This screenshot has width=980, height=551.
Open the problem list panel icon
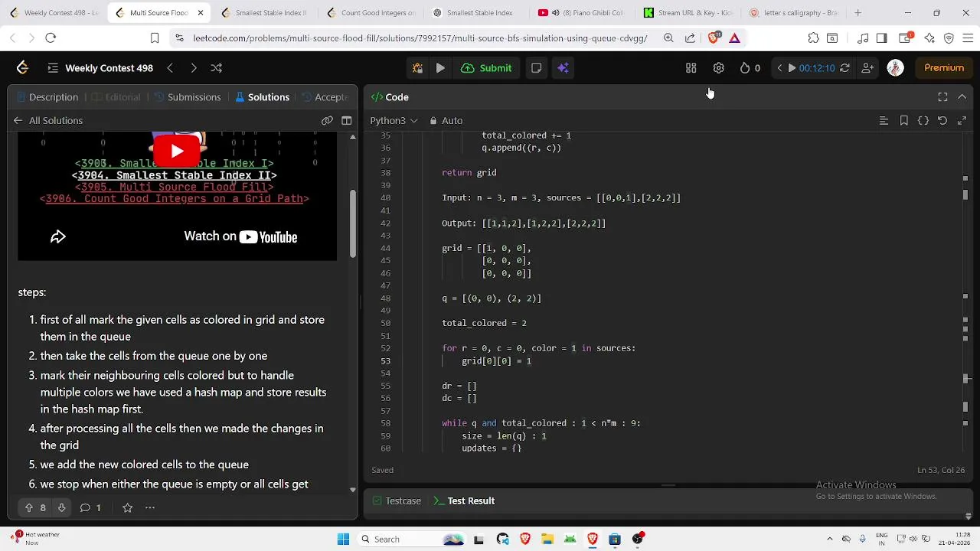(x=52, y=68)
